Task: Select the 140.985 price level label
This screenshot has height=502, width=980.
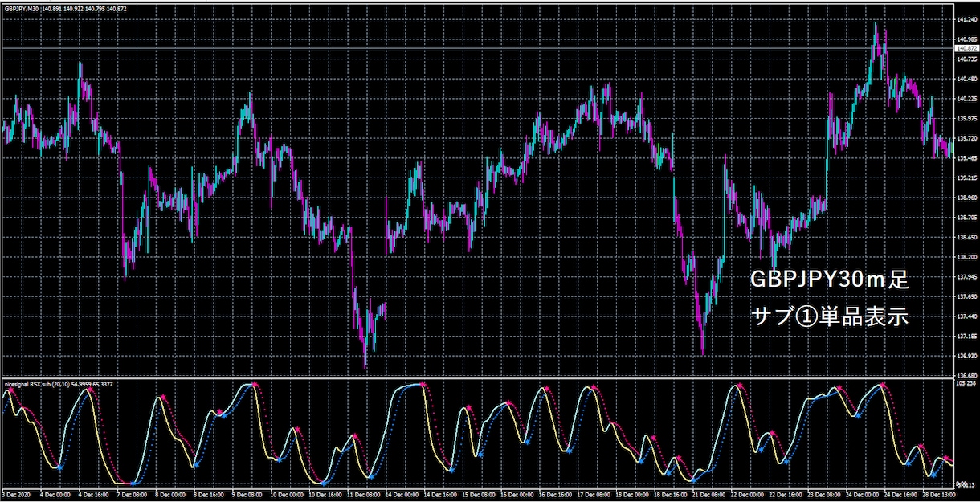Action: click(x=966, y=39)
